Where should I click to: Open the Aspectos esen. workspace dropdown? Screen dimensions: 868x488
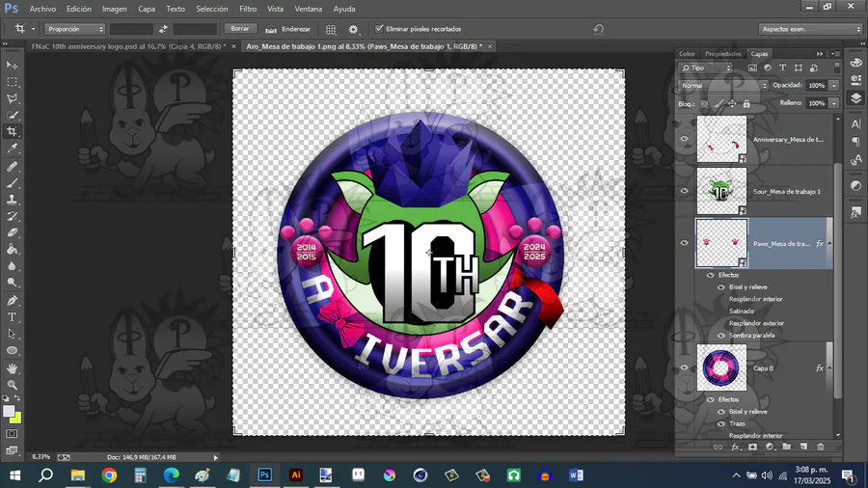810,29
